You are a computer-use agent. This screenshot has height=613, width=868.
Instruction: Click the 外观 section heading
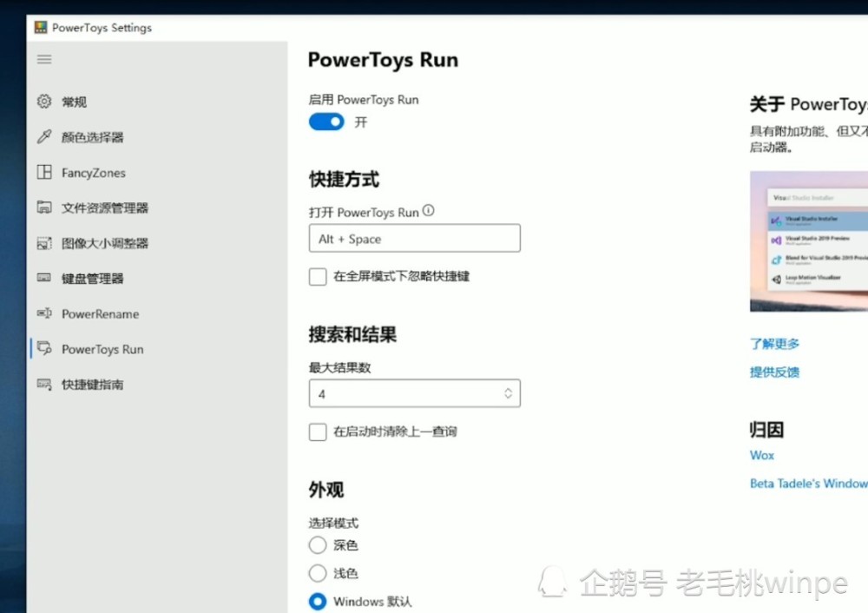coord(326,490)
